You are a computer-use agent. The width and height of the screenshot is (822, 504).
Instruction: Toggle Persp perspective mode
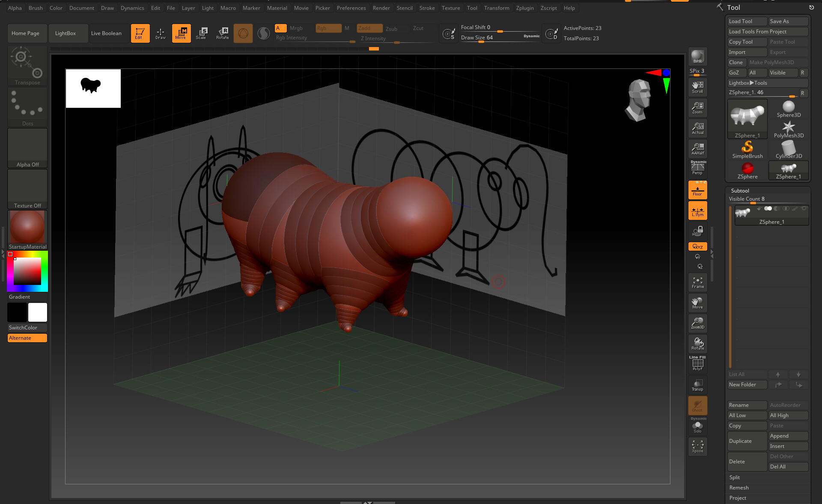pyautogui.click(x=697, y=169)
